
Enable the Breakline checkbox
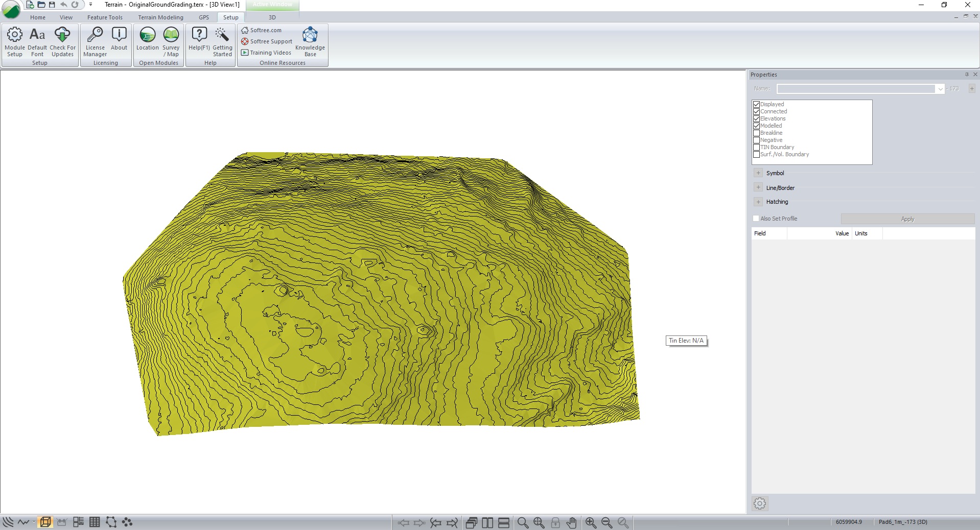(756, 133)
